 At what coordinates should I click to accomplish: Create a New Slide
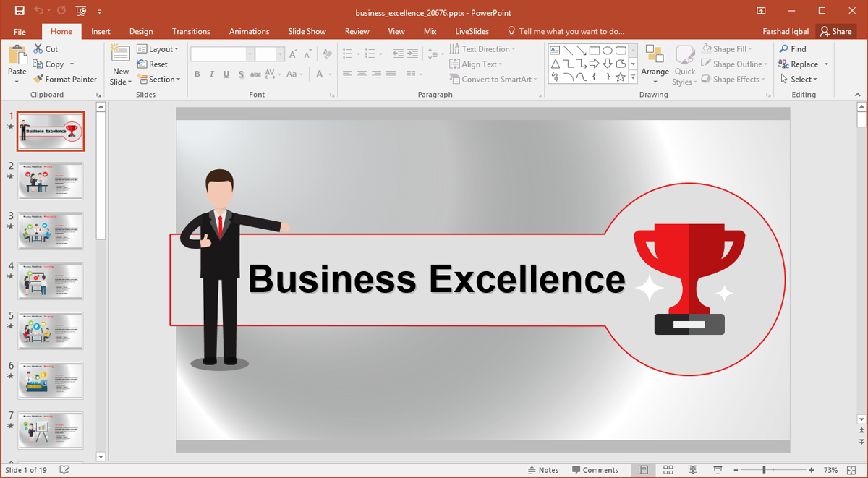(x=120, y=55)
